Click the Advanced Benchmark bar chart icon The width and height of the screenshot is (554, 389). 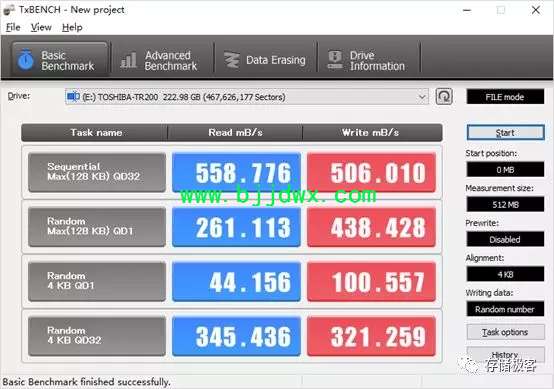click(128, 60)
